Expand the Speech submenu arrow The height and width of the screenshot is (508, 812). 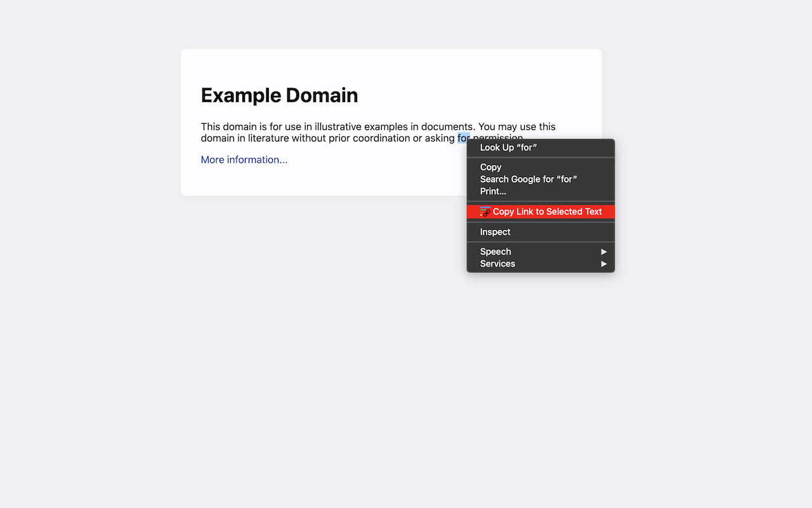tap(604, 251)
